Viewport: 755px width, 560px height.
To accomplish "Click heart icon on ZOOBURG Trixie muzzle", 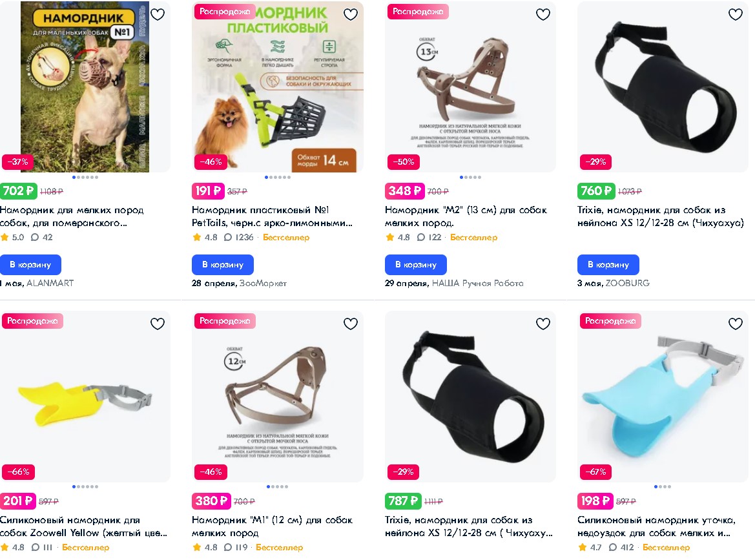I will 735,14.
